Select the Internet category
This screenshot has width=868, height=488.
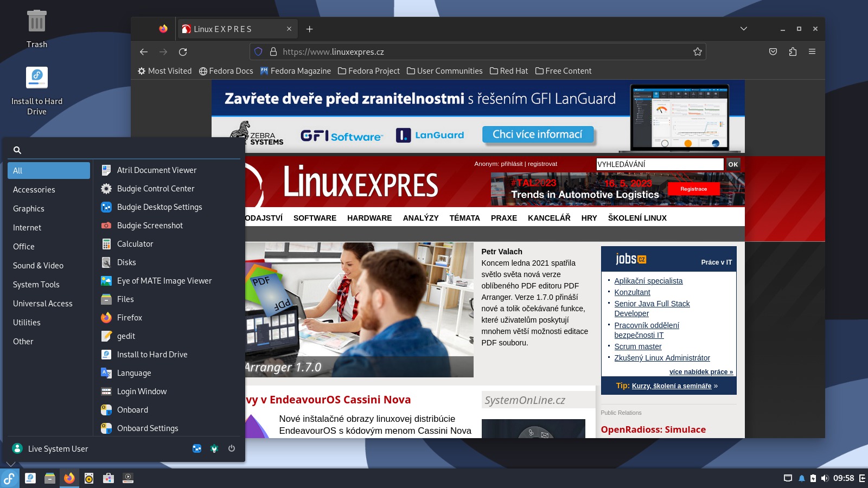49,228
